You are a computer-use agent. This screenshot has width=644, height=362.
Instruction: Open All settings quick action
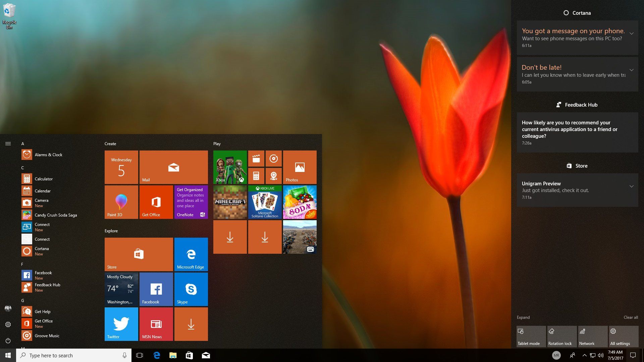pyautogui.click(x=624, y=337)
